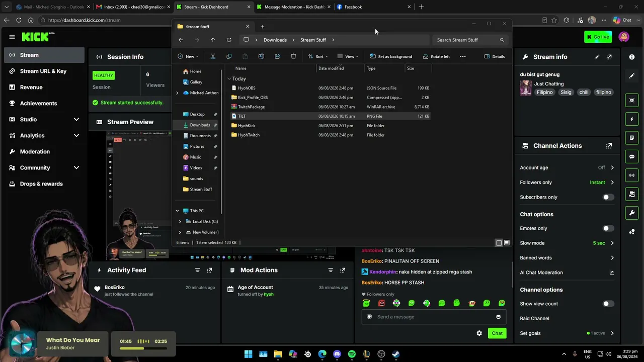Open the View dropdown in Explorer

pos(348,56)
